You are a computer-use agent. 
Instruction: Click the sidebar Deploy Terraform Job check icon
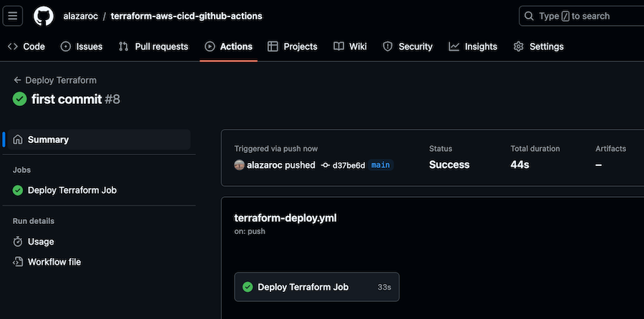click(18, 190)
